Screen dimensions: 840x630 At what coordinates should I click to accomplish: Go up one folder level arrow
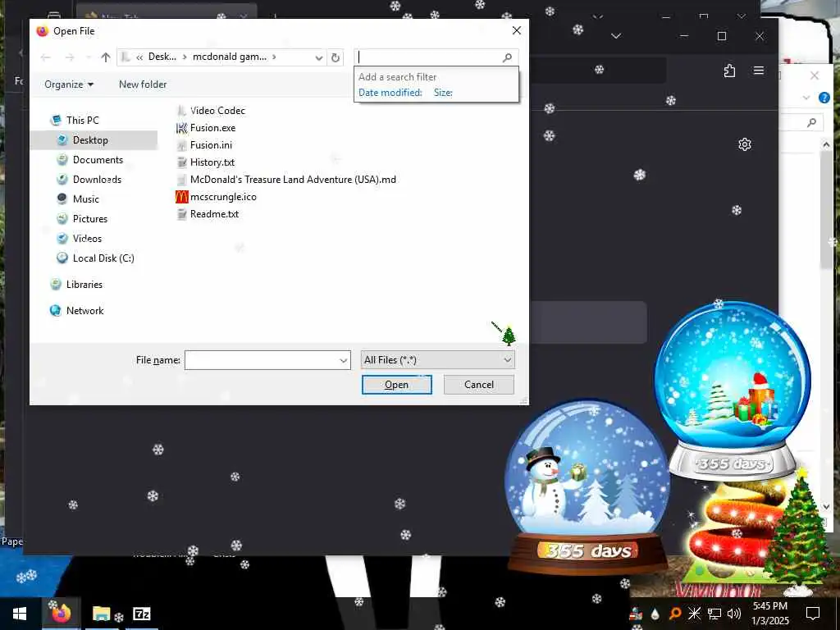point(106,57)
